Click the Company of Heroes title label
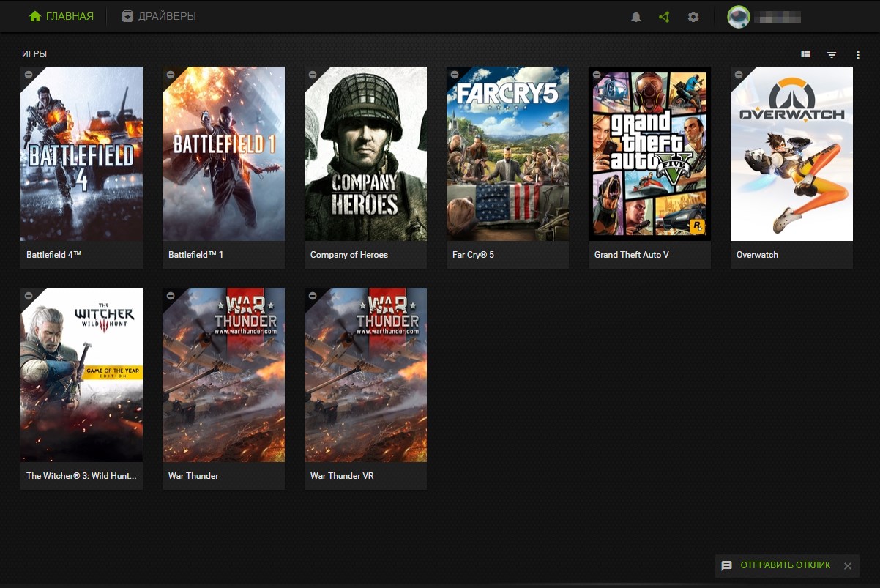880x588 pixels. (349, 255)
